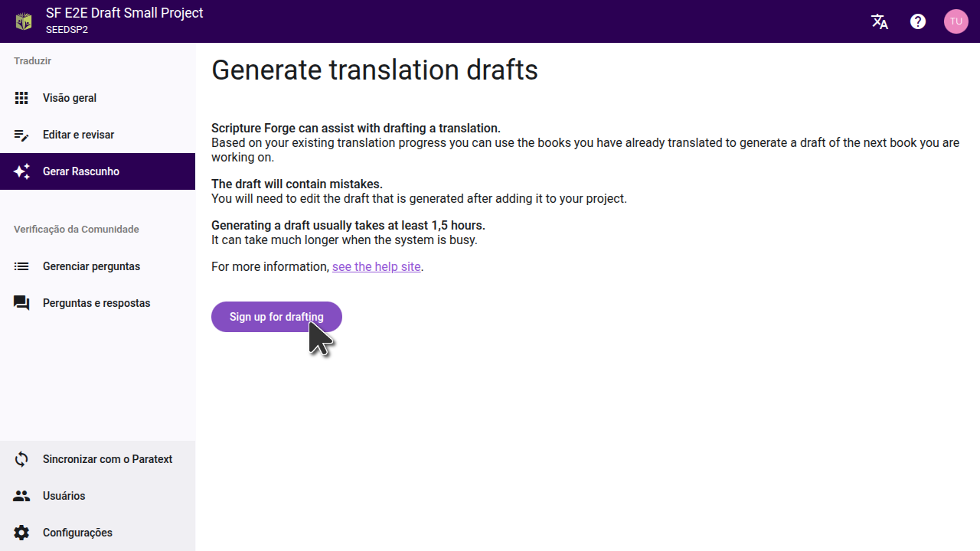Click the grid icon beside Visão geral
Screen dimensions: 980x551
pos(21,98)
